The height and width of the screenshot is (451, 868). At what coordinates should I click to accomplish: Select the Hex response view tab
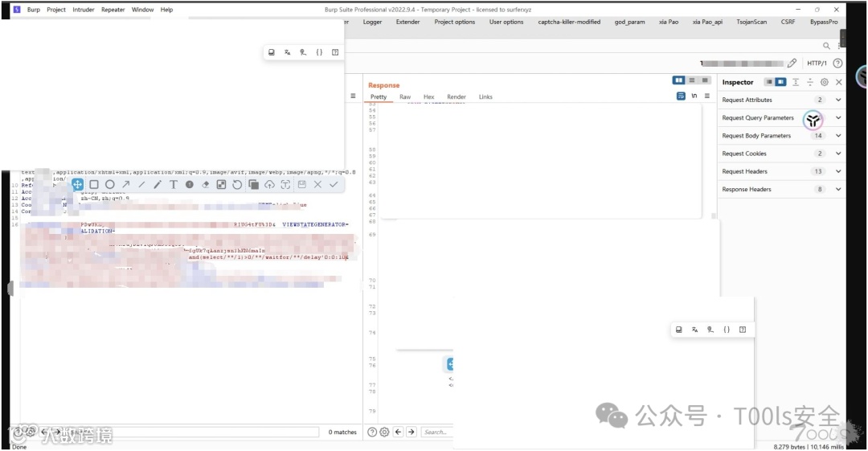pyautogui.click(x=429, y=96)
